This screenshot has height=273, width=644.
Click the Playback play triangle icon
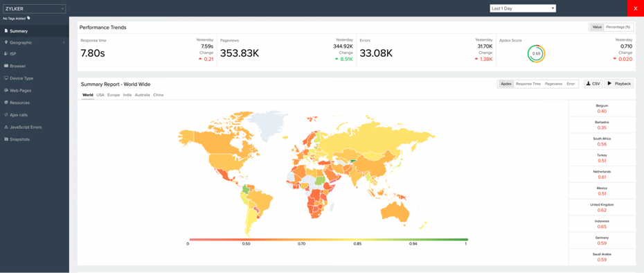(609, 83)
